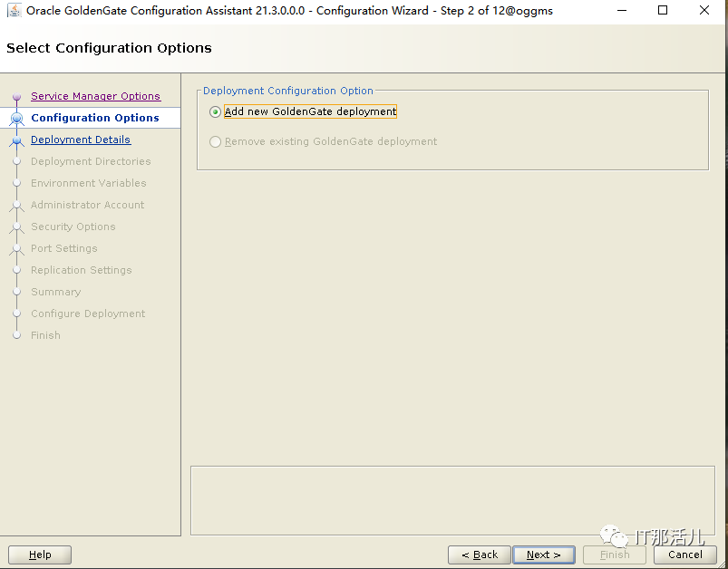Select Remove existing GoldenGate deployment radio
728x569 pixels.
click(215, 141)
